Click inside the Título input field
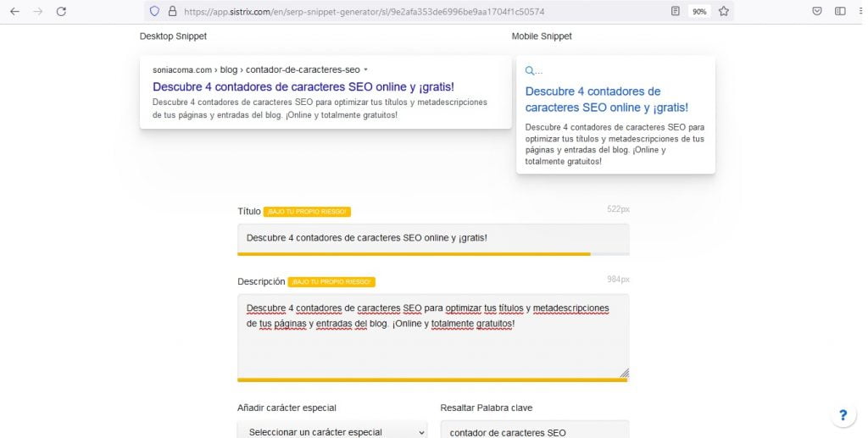 pyautogui.click(x=433, y=238)
